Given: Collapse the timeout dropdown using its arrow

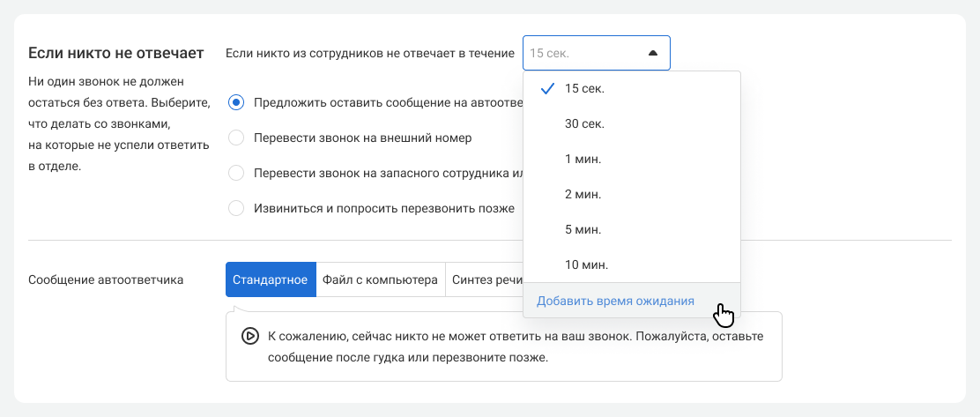Looking at the screenshot, I should [x=652, y=53].
